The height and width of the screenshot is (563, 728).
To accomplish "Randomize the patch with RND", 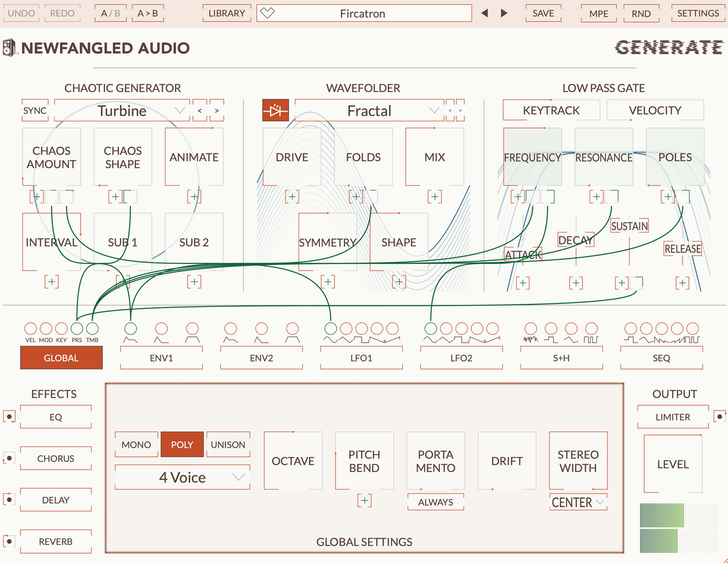I will (641, 13).
